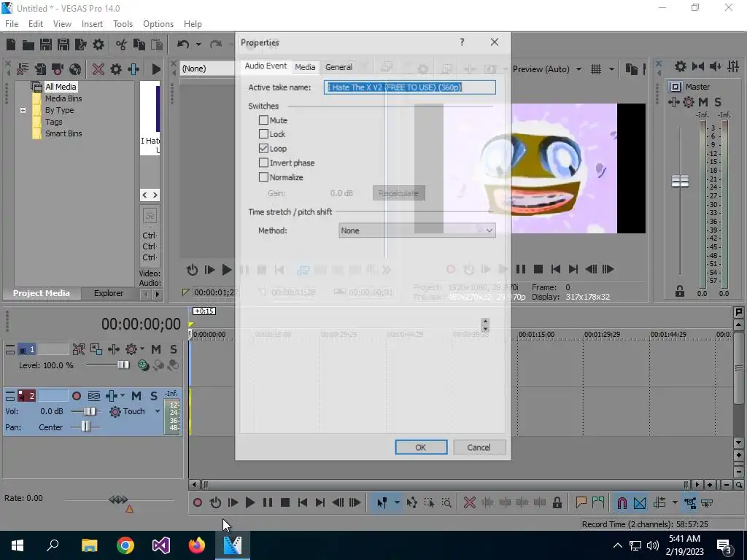Delete the selection with the timeline red X
The height and width of the screenshot is (560, 747).
(469, 502)
